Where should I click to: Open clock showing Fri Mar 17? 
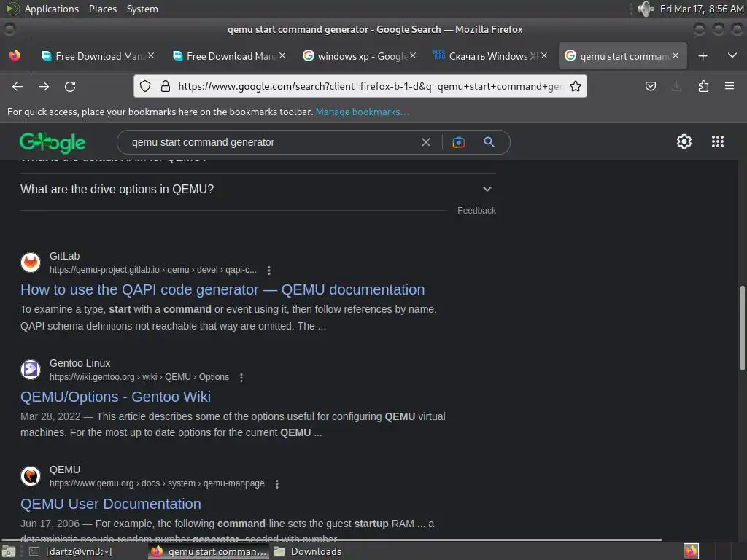tap(701, 9)
